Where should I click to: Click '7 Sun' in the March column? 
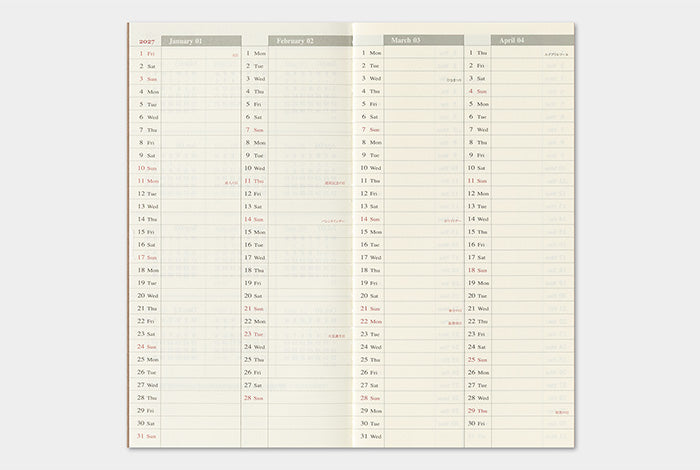coord(371,129)
